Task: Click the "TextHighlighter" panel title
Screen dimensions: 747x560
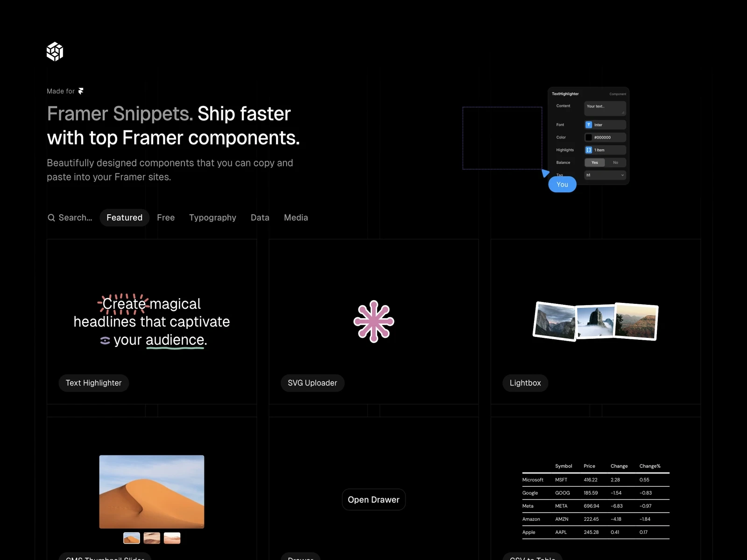Action: pyautogui.click(x=565, y=94)
